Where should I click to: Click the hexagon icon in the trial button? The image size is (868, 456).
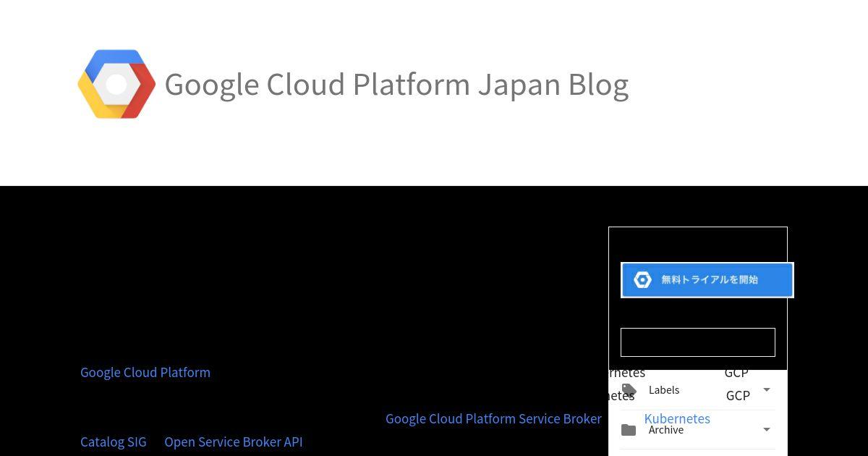(x=642, y=280)
